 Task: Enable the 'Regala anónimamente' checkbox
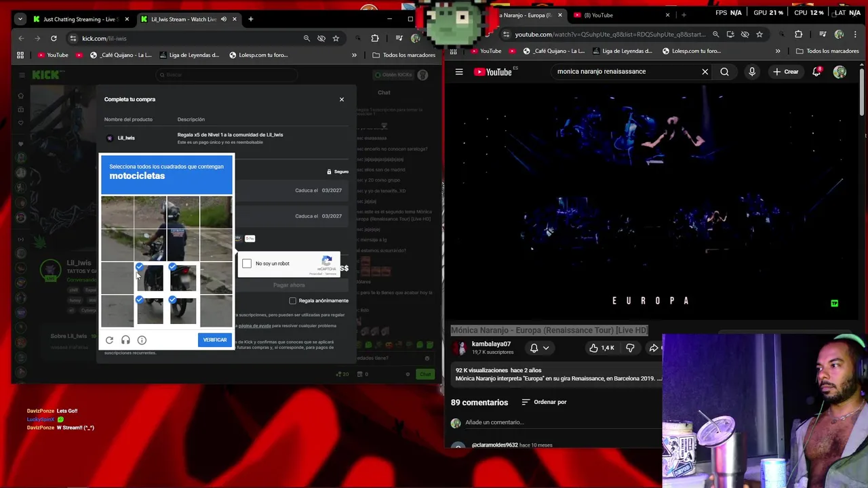point(292,300)
